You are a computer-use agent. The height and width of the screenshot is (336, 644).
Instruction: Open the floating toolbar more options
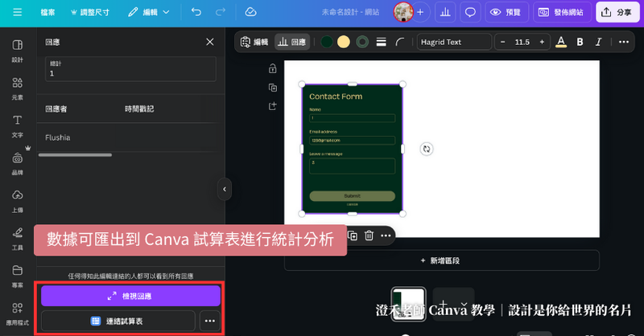pyautogui.click(x=386, y=236)
